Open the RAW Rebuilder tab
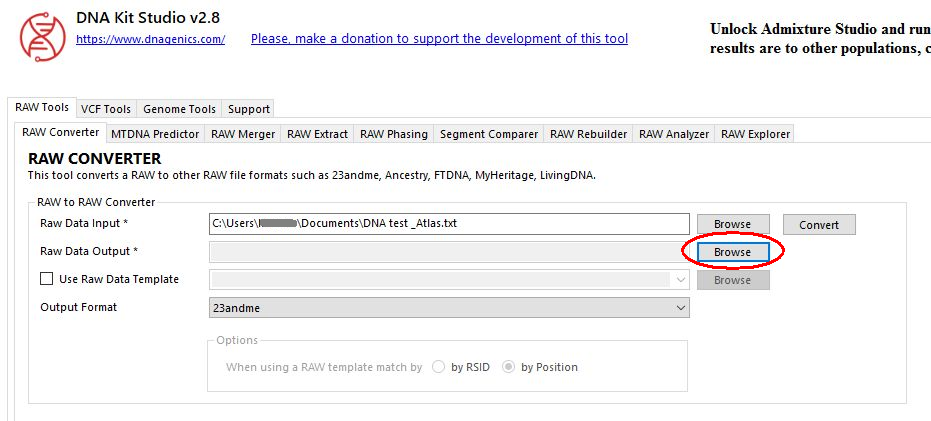The width and height of the screenshot is (931, 421). [588, 134]
